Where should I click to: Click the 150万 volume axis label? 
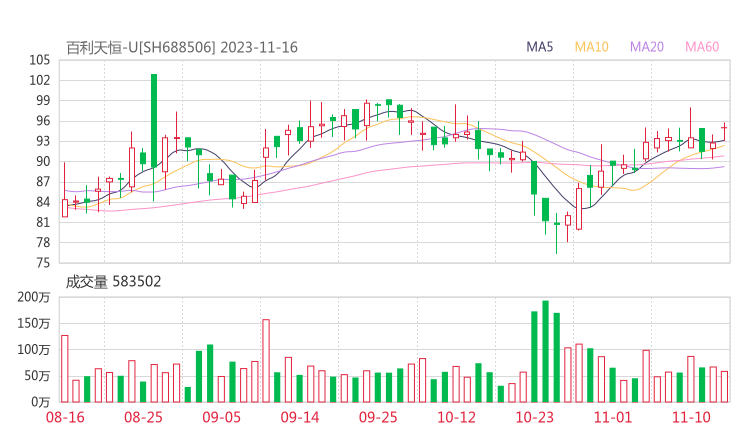(x=34, y=323)
